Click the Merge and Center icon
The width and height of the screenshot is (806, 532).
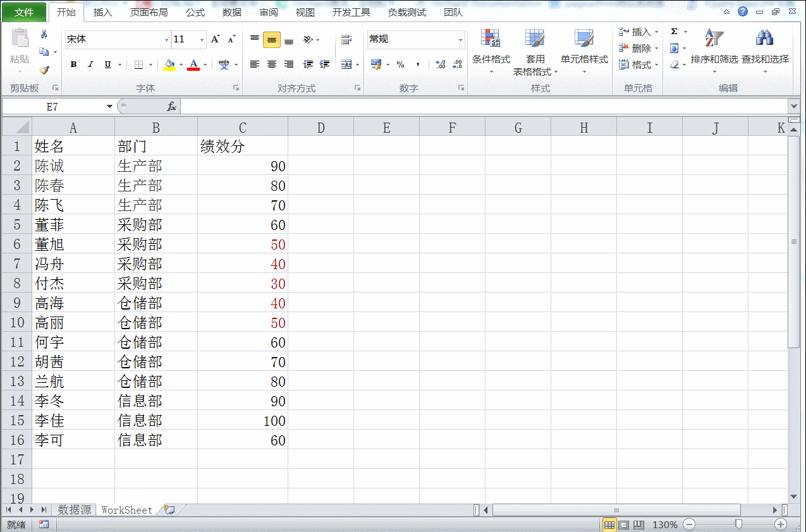(346, 64)
